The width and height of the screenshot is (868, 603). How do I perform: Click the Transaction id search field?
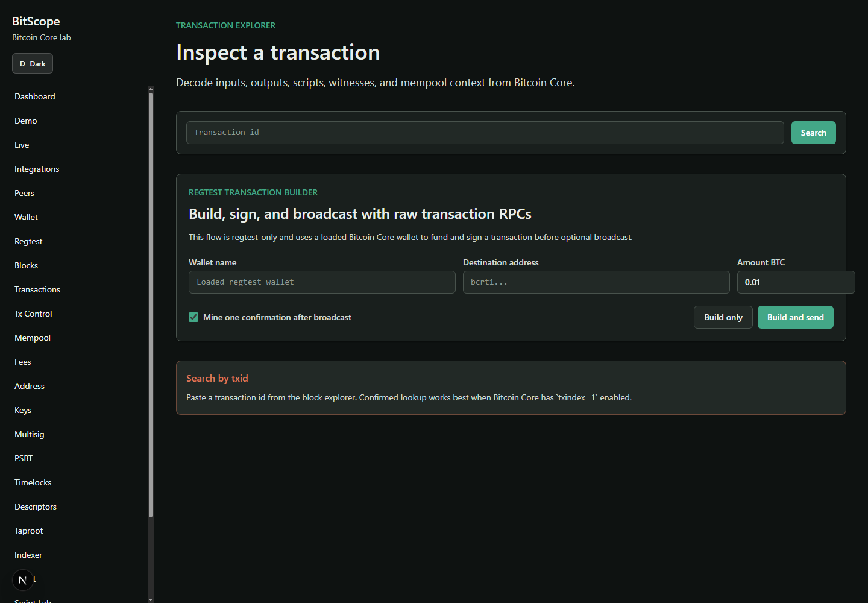[485, 133]
